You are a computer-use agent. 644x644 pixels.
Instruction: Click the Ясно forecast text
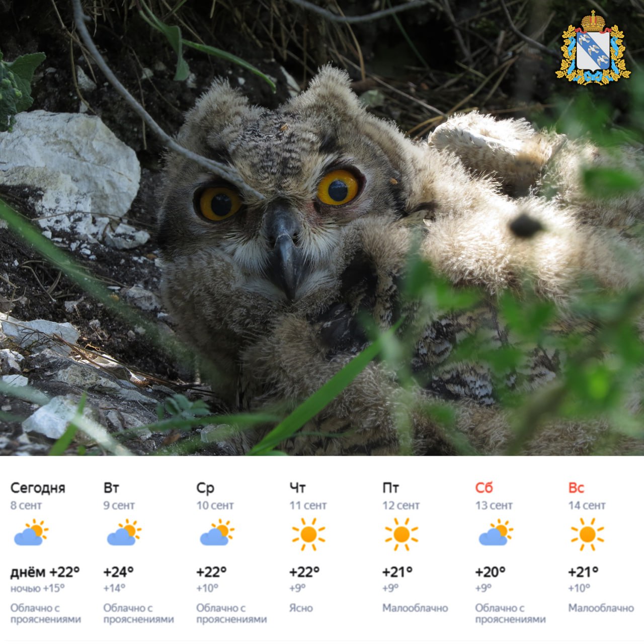click(x=301, y=608)
